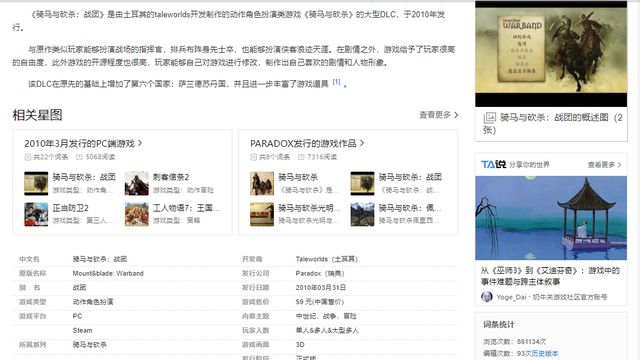Open the 骑马与砍杀:战团的概述图 (2张) link
The image size is (640, 360).
click(x=553, y=124)
